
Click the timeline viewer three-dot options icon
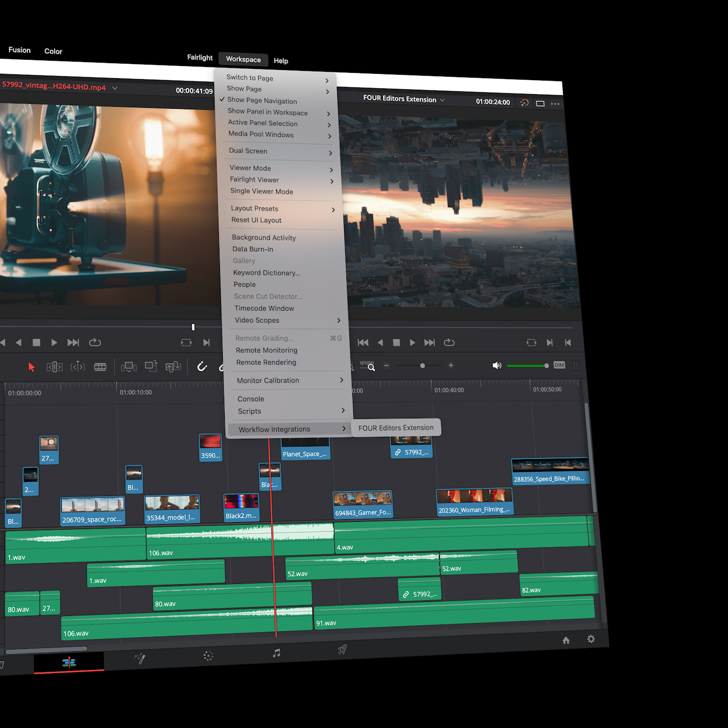coord(555,104)
